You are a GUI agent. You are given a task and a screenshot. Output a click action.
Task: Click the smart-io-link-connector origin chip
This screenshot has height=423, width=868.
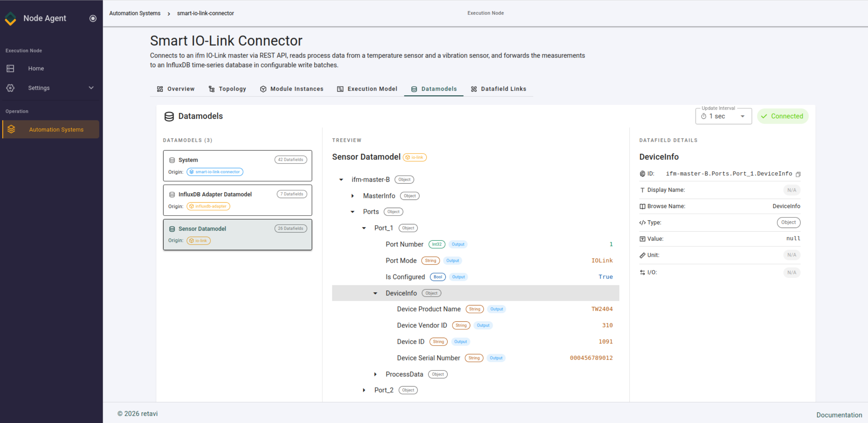[x=215, y=172]
